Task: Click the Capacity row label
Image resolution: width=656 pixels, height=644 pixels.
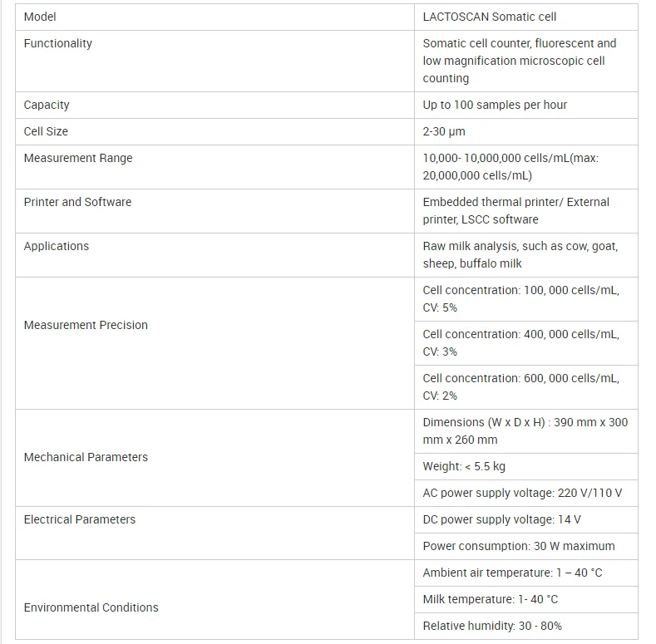Action: coord(47,105)
